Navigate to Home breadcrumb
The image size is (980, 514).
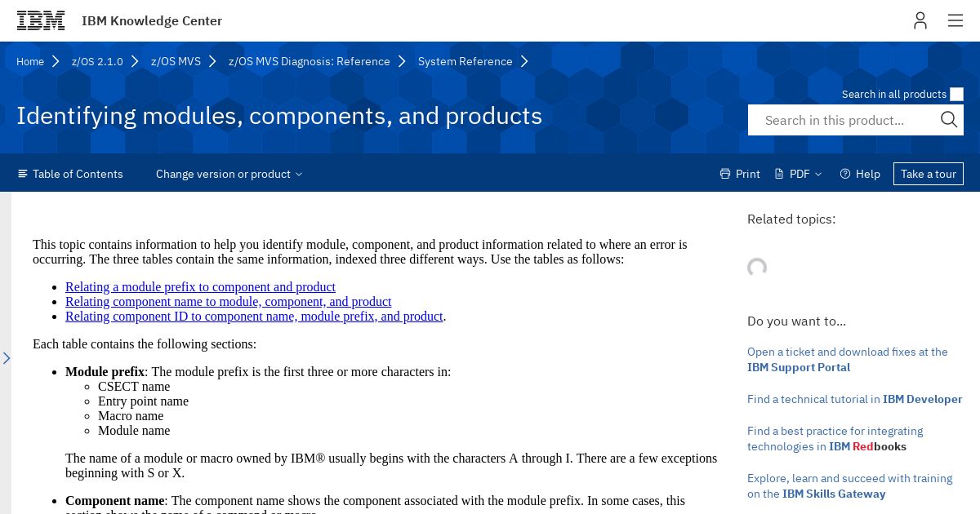pos(30,61)
